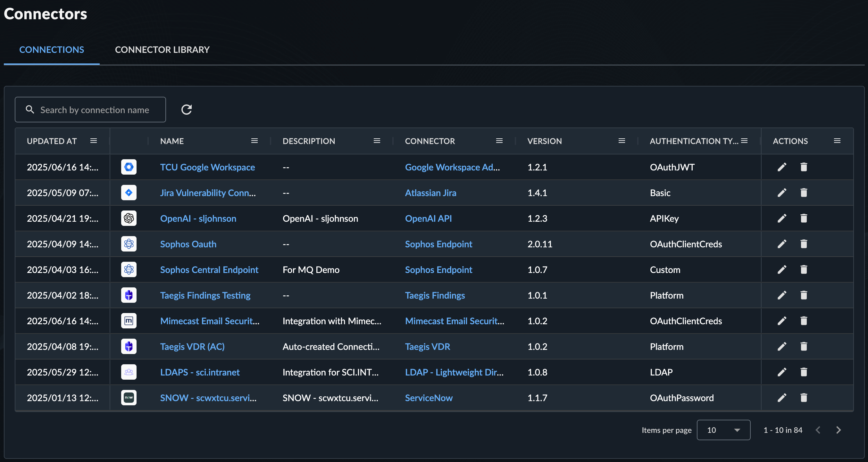Delete the Jira Vulnerability connection
The image size is (868, 462).
(804, 193)
